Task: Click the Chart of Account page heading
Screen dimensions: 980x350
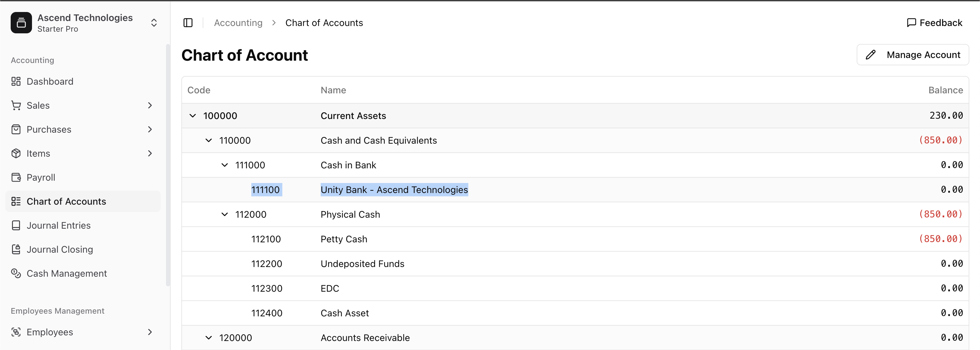Action: click(x=245, y=55)
